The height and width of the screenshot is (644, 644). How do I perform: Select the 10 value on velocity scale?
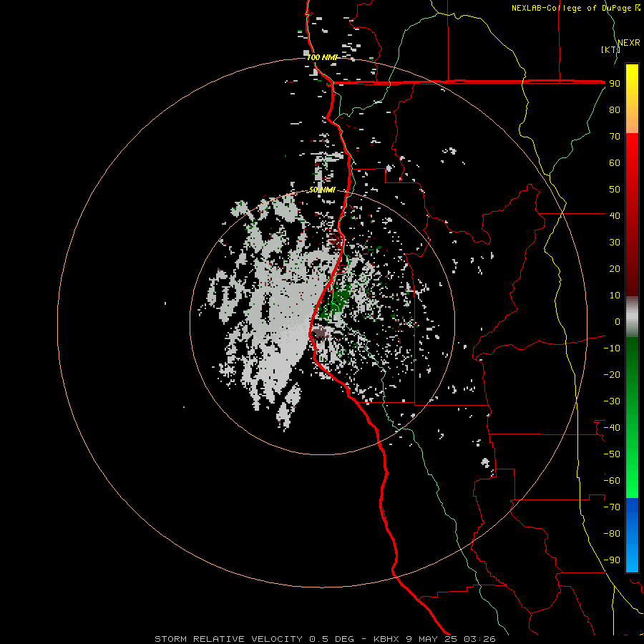pos(615,296)
